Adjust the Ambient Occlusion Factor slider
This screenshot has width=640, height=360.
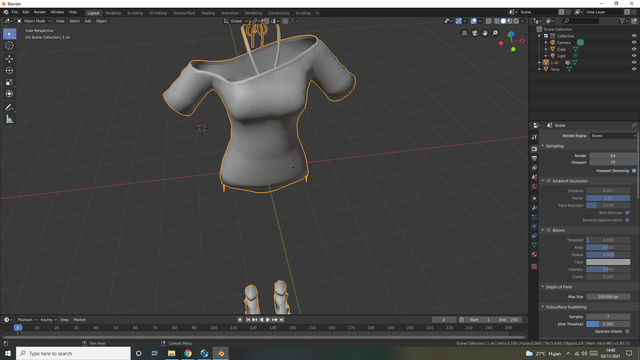(608, 198)
